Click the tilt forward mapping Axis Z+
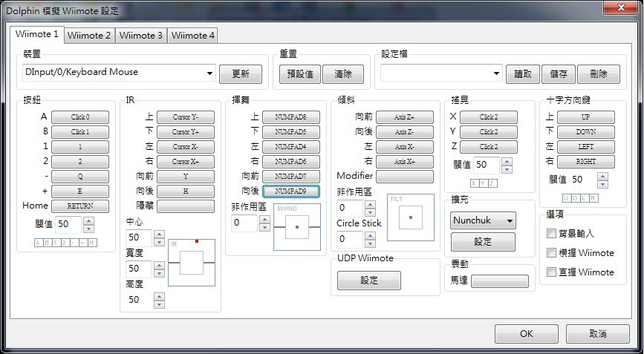This screenshot has height=354, width=644. coord(405,117)
